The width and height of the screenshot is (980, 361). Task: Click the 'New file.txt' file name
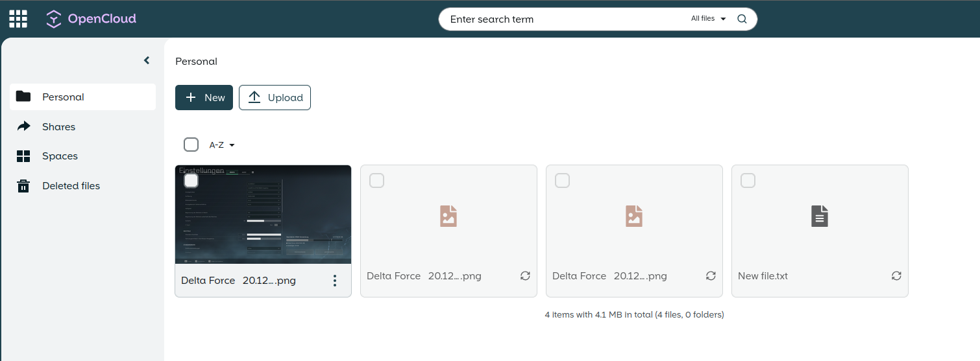pyautogui.click(x=763, y=276)
